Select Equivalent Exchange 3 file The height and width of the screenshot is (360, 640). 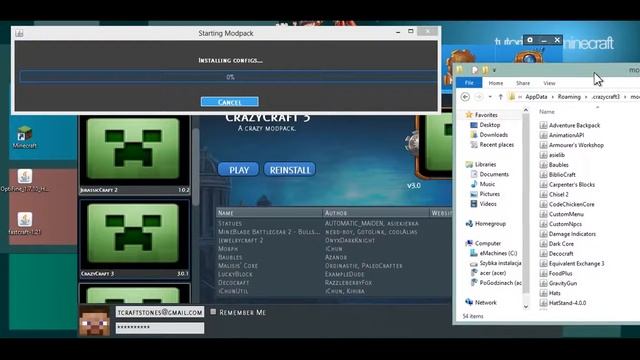coord(572,264)
